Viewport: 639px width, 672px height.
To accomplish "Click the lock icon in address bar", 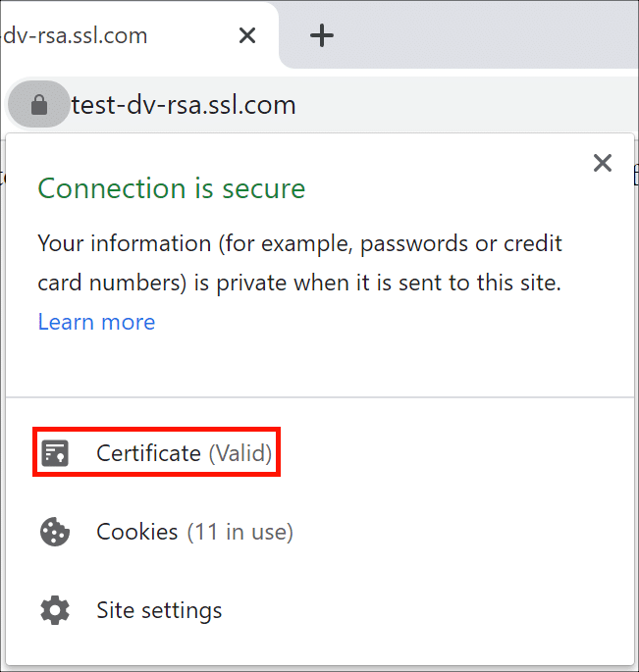I will point(39,105).
